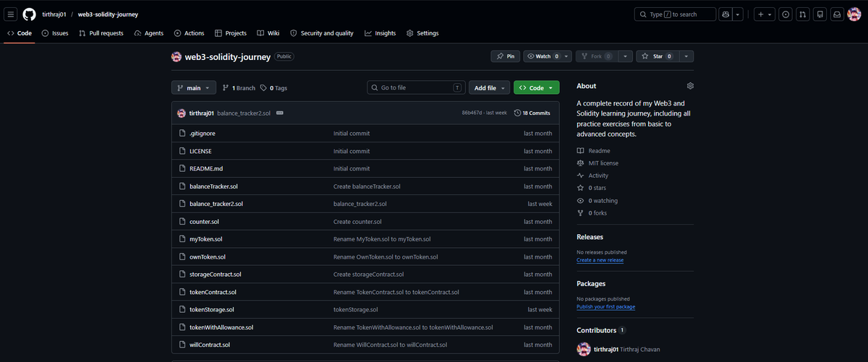Expand the Star lists dropdown arrow
The image size is (868, 362).
tap(686, 56)
